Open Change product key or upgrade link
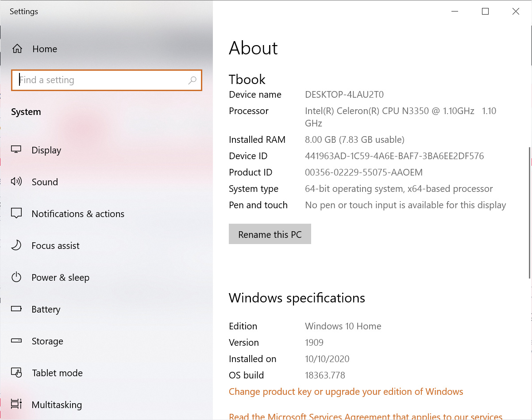Image resolution: width=532 pixels, height=420 pixels. (346, 392)
